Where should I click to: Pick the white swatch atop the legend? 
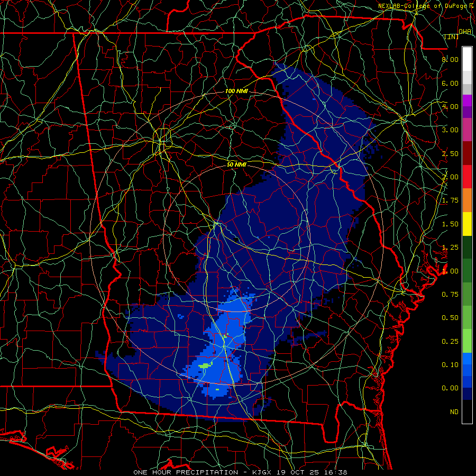(467, 59)
